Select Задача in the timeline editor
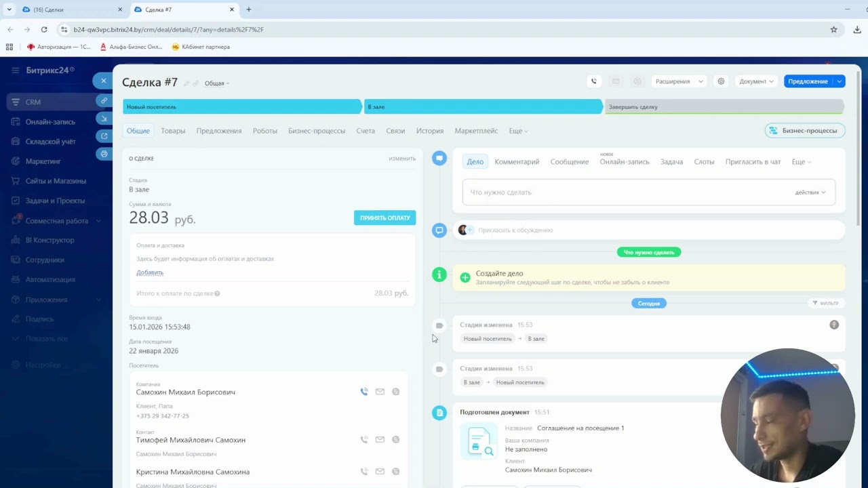The width and height of the screenshot is (868, 488). click(671, 162)
